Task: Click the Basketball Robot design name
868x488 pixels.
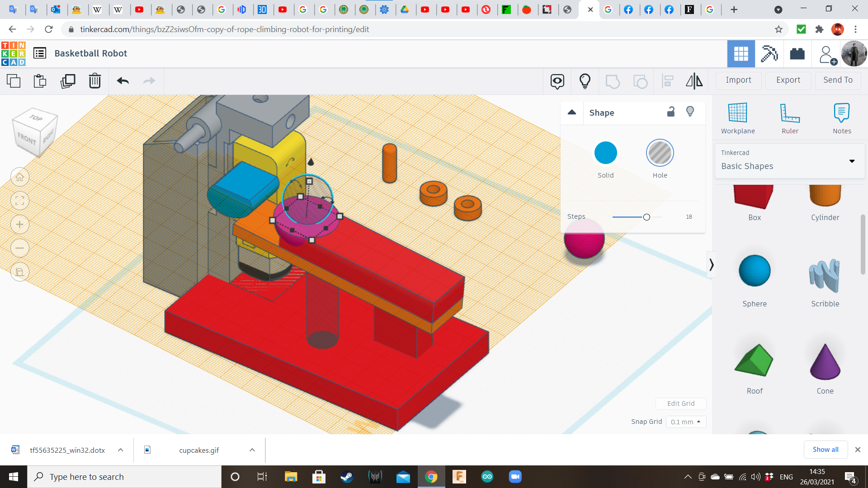Action: tap(90, 53)
